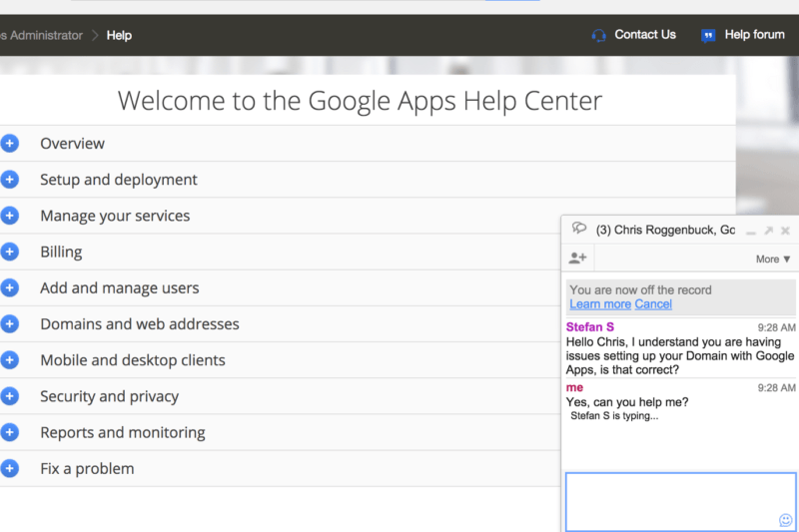The height and width of the screenshot is (532, 799).
Task: Open Security and privacy topic text
Action: click(x=110, y=396)
